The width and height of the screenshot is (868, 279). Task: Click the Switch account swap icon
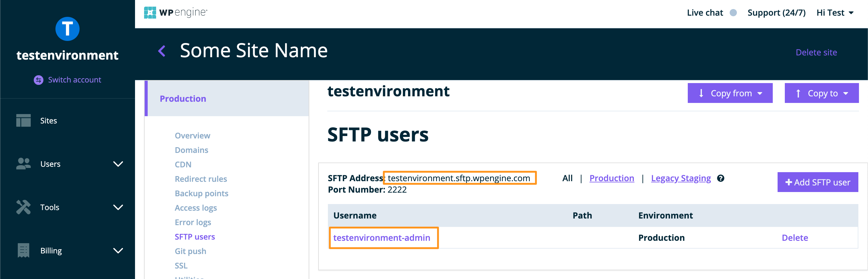pos(38,80)
